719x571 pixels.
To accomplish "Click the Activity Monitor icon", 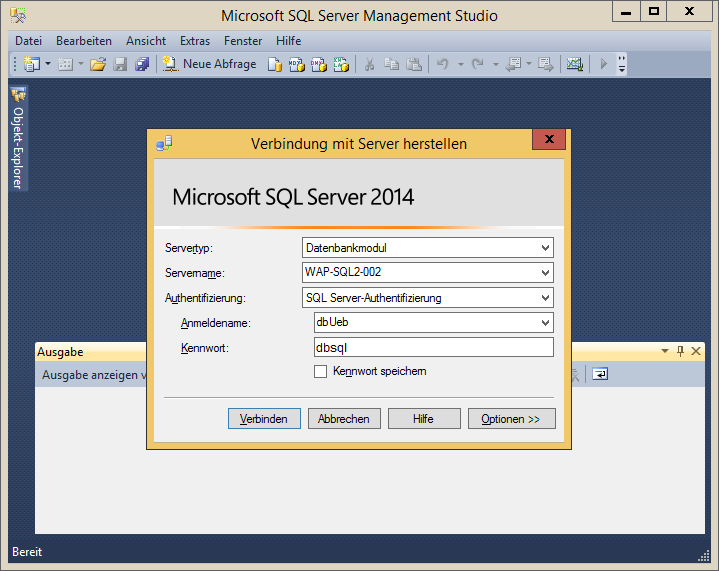I will coord(575,64).
